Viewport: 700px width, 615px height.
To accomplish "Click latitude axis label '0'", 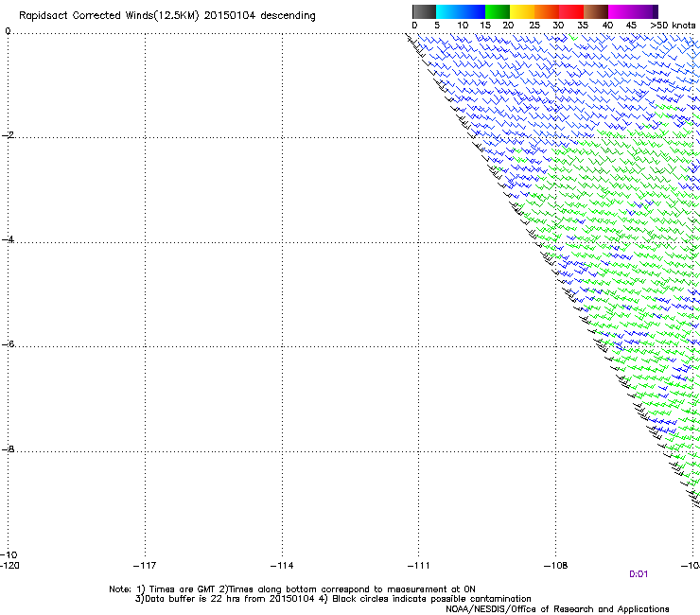I will click(x=8, y=31).
